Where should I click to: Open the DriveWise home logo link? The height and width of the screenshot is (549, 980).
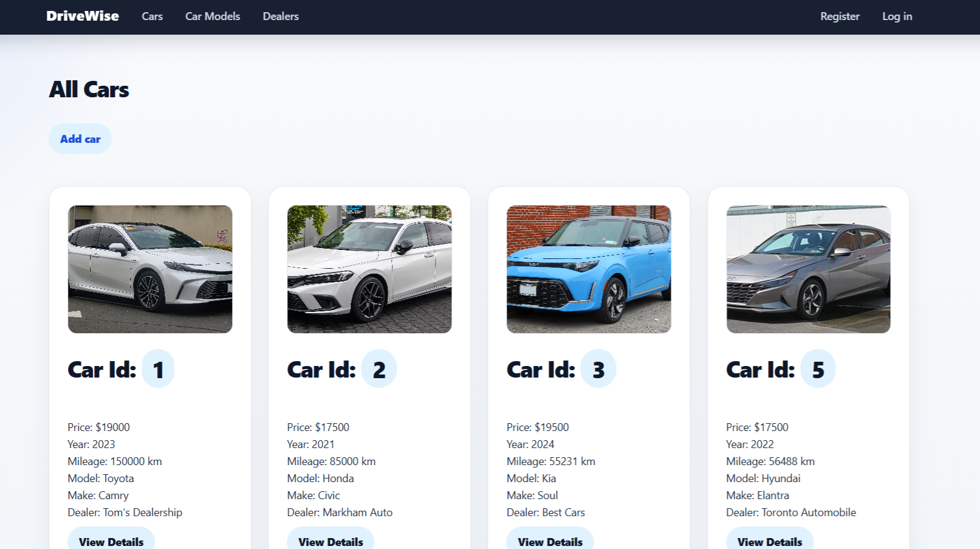[x=83, y=16]
